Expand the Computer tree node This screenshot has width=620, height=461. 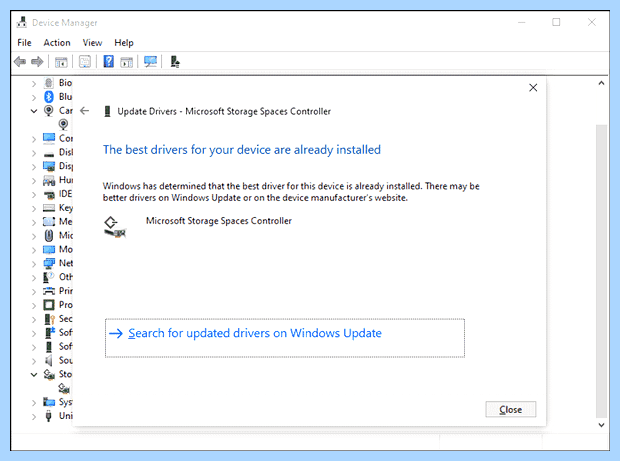pyautogui.click(x=34, y=139)
